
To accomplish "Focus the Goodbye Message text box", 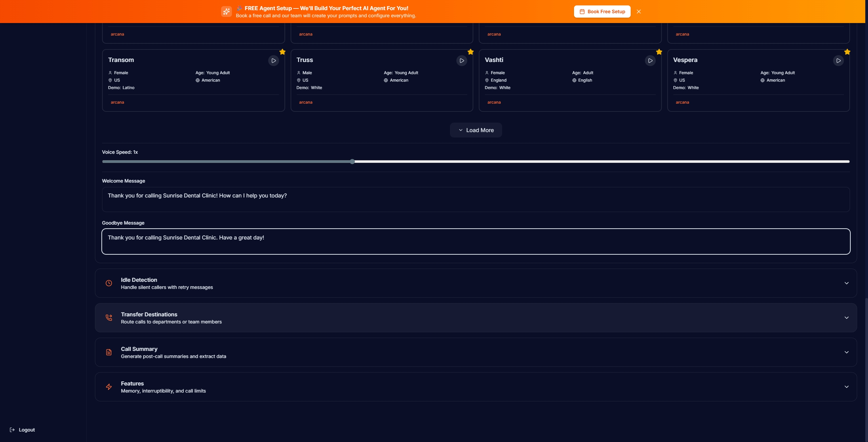I will pyautogui.click(x=476, y=241).
